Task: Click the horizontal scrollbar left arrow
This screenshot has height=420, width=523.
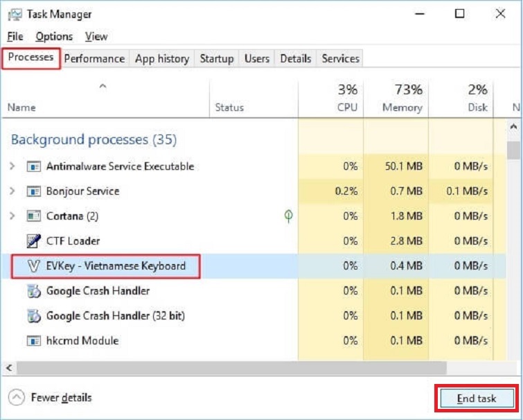Action: [x=8, y=367]
